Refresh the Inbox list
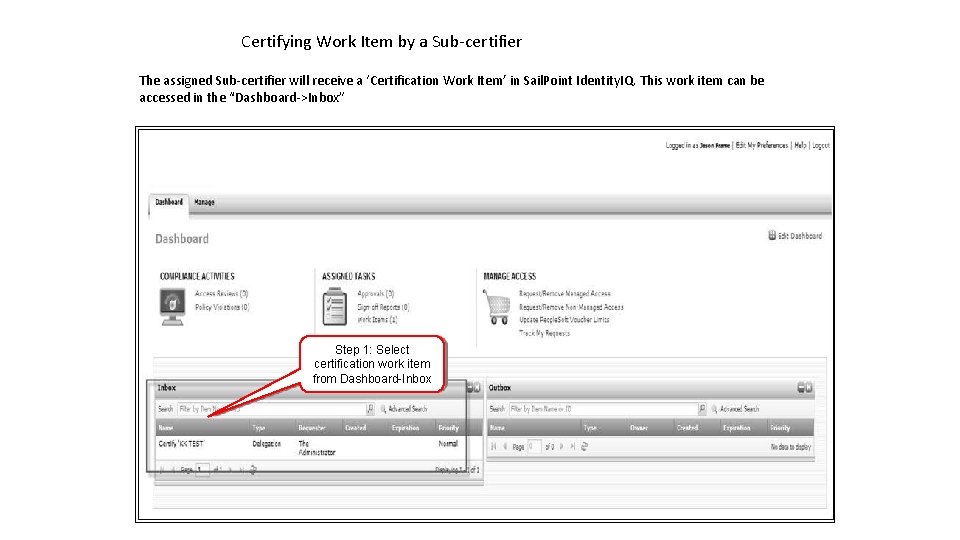Screen dimensions: 960x540 (x=253, y=470)
